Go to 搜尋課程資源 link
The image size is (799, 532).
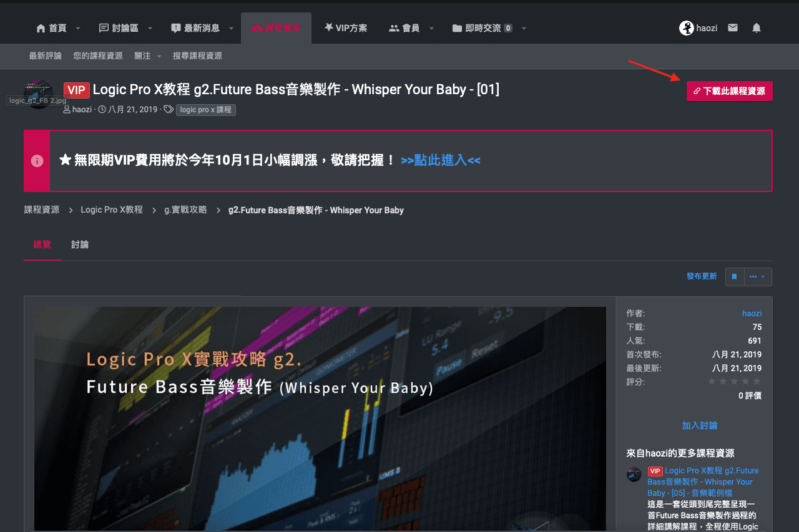pyautogui.click(x=197, y=56)
